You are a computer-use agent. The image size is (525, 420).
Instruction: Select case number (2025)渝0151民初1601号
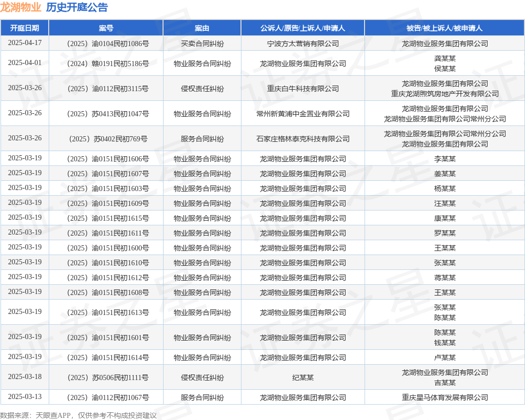108,338
